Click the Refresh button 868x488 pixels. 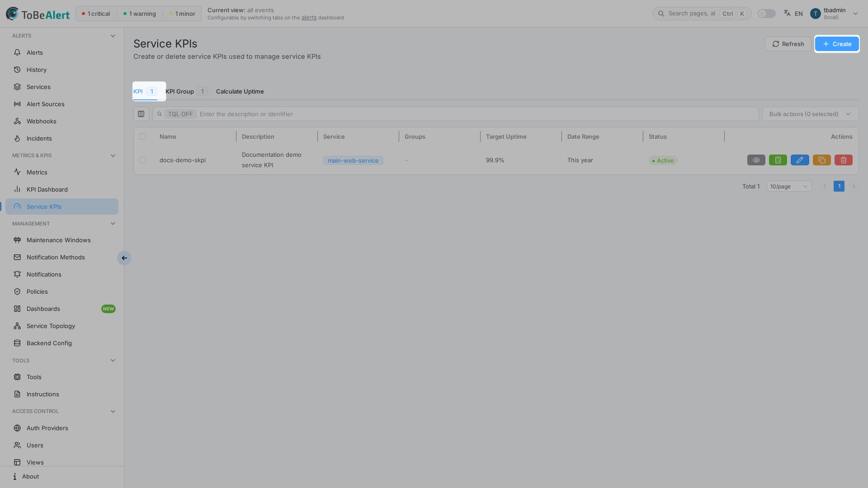788,44
